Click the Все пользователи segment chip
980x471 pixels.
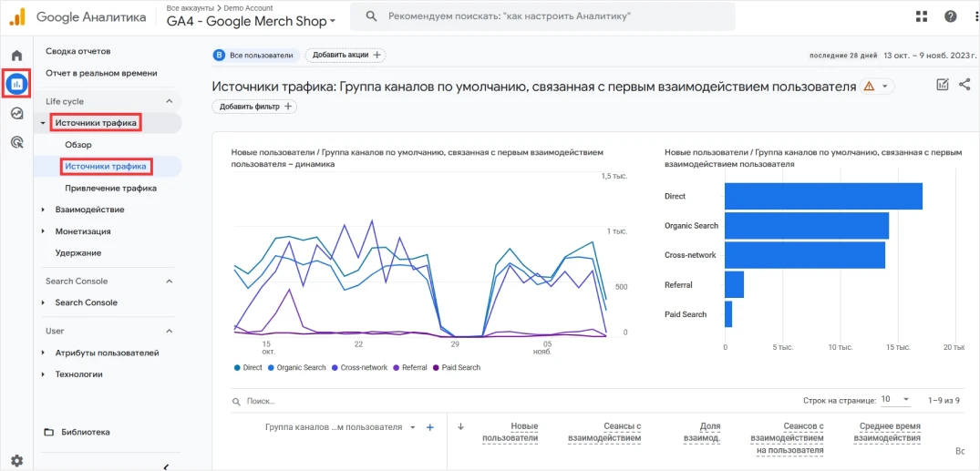(255, 55)
